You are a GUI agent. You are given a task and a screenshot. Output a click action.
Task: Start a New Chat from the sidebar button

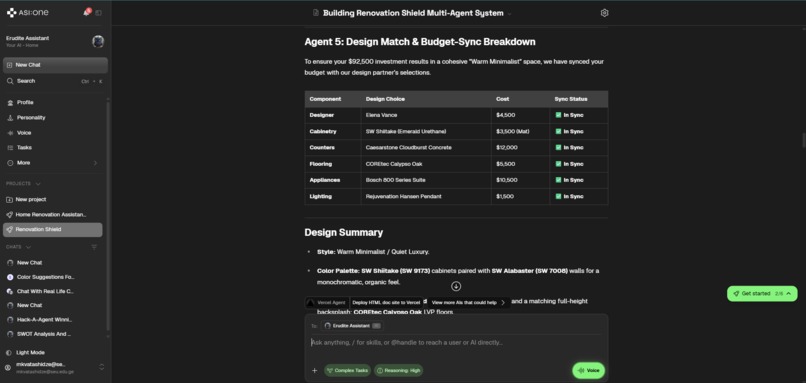coord(56,65)
